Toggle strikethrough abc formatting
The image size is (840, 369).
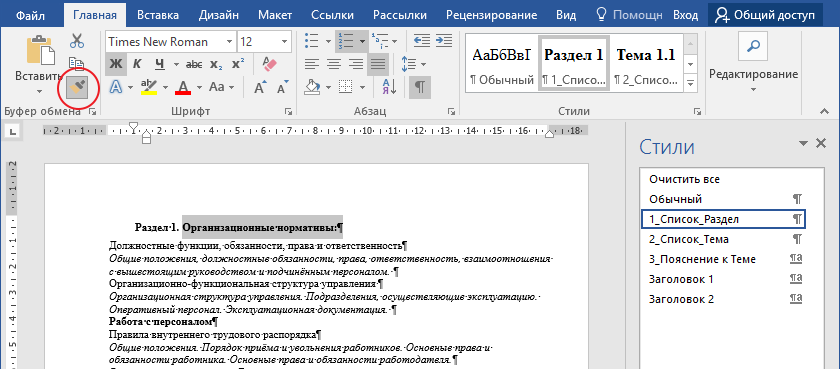194,64
